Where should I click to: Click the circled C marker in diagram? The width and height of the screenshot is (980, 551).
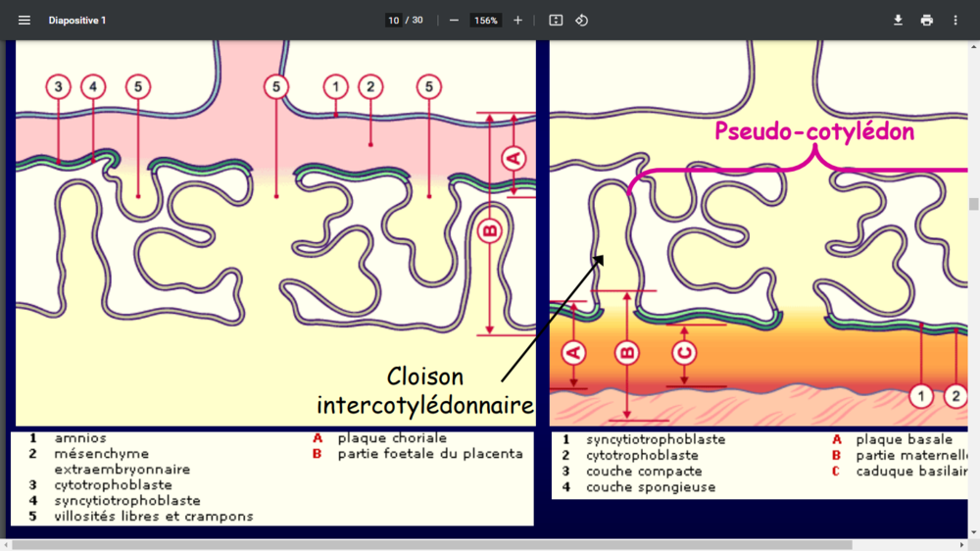685,352
